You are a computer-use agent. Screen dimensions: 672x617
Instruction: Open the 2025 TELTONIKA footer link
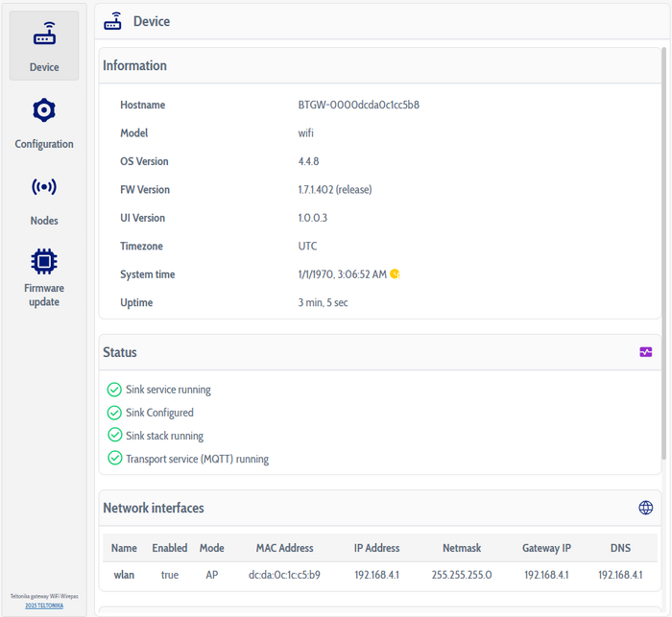(x=44, y=605)
